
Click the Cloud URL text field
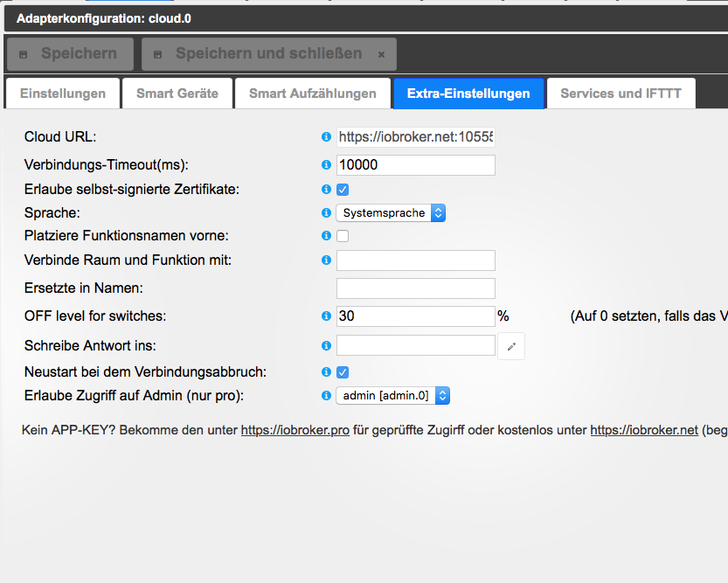tap(415, 137)
